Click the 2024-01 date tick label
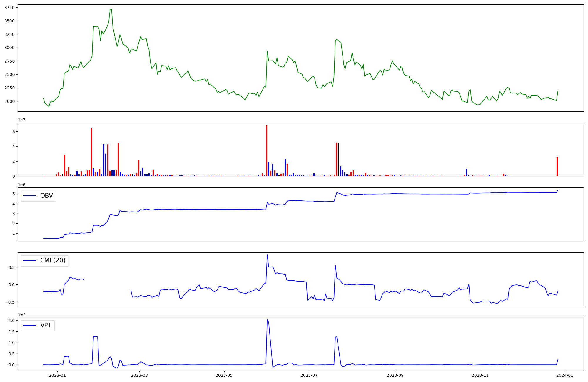This screenshot has height=382, width=588. (x=565, y=375)
